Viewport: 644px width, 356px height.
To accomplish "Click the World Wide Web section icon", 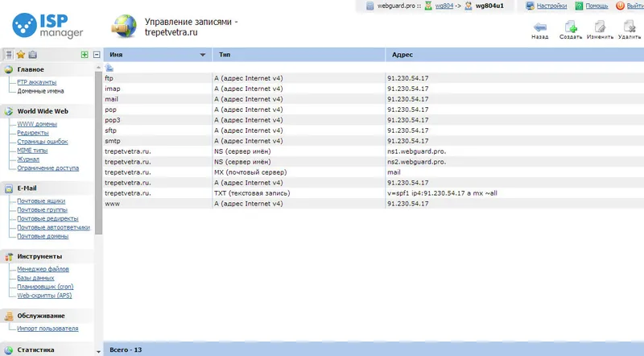I will tap(9, 111).
